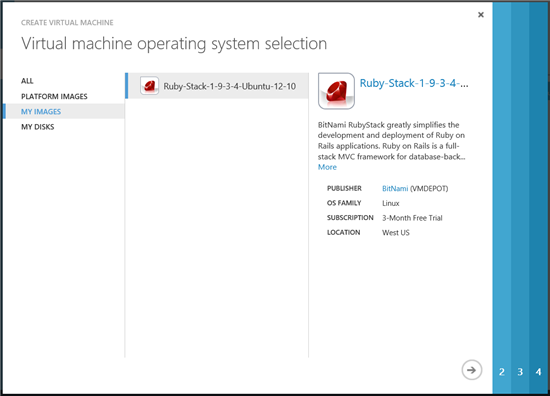Image resolution: width=550 pixels, height=396 pixels.
Task: Click the 3-Month Free Trial subscription value
Action: (412, 218)
